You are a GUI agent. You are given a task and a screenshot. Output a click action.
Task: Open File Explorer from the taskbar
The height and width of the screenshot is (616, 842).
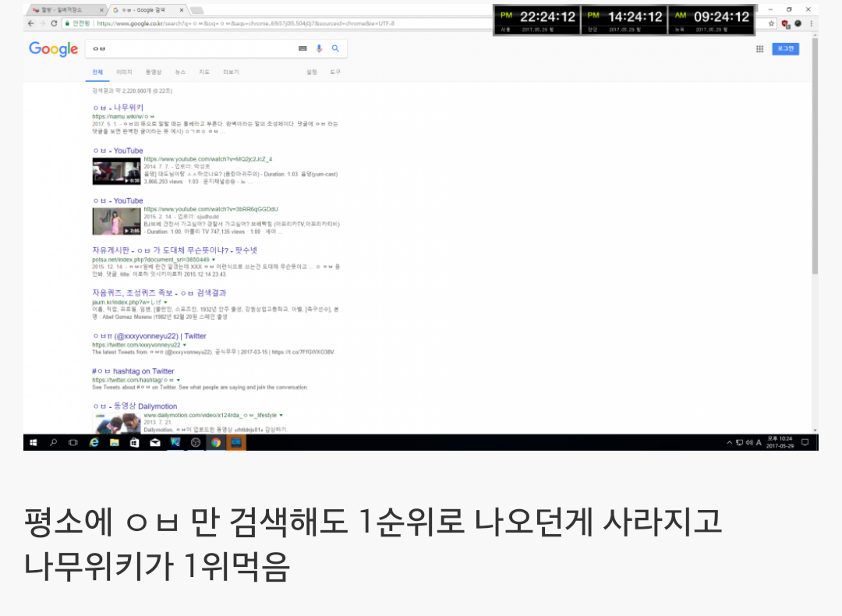click(x=115, y=443)
